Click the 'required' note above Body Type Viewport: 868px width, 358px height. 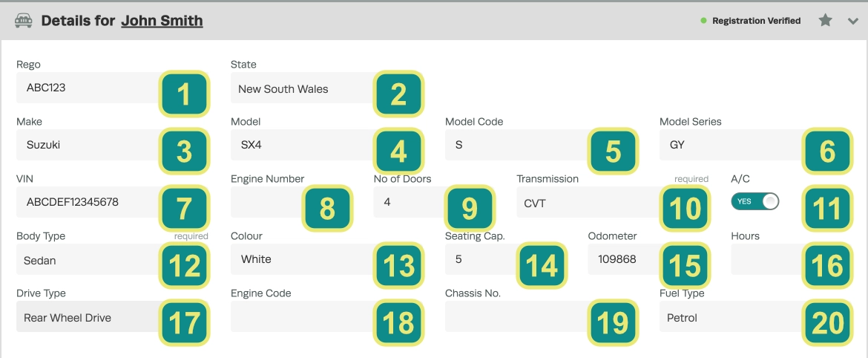coord(191,236)
